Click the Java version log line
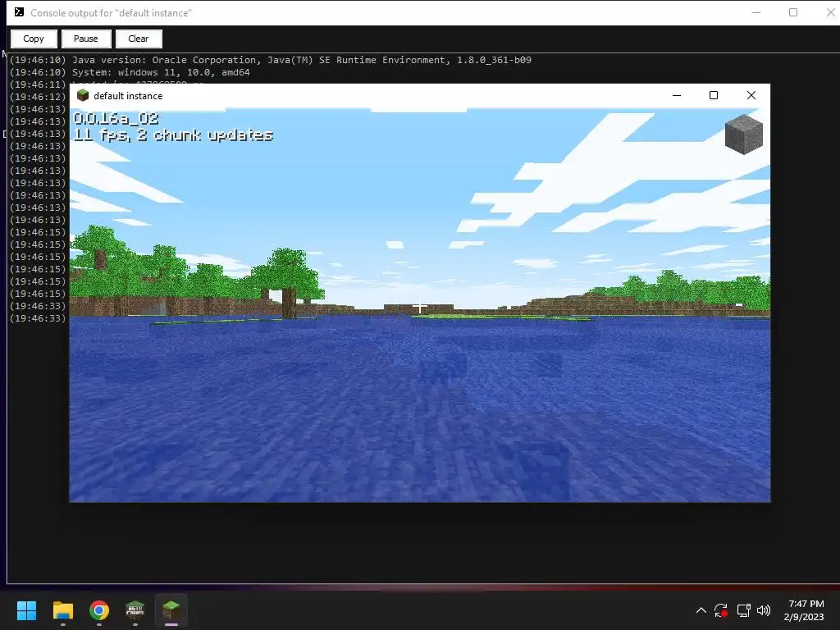 tap(270, 60)
